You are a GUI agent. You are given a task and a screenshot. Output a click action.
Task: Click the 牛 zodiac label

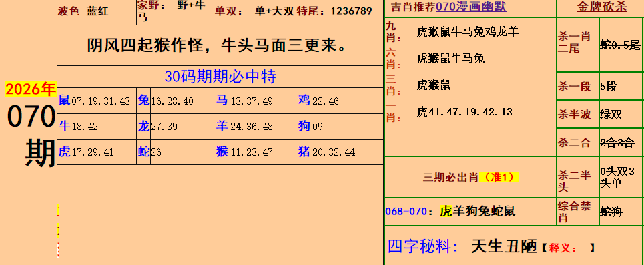pyautogui.click(x=64, y=125)
